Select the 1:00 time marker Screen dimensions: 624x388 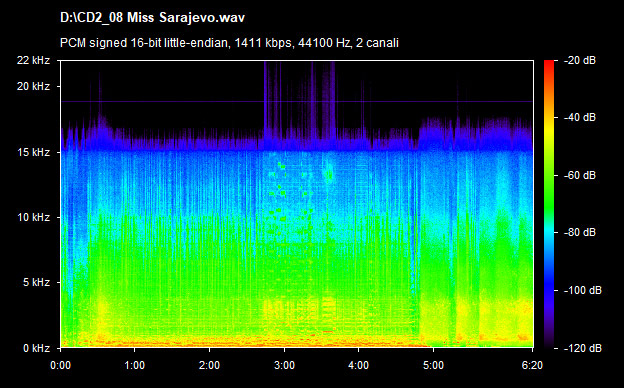135,365
